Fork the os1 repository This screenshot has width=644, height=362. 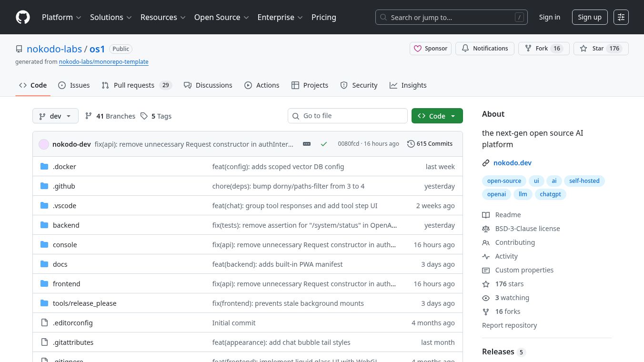click(537, 49)
